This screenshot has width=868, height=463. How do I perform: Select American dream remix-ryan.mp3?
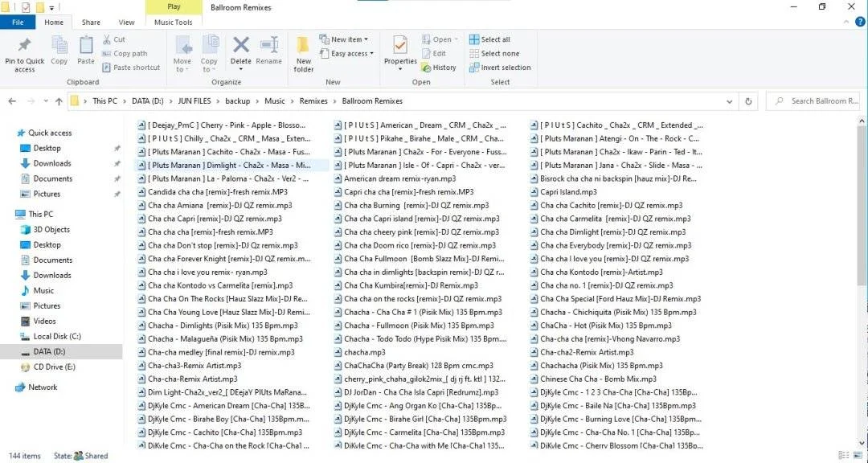point(395,178)
